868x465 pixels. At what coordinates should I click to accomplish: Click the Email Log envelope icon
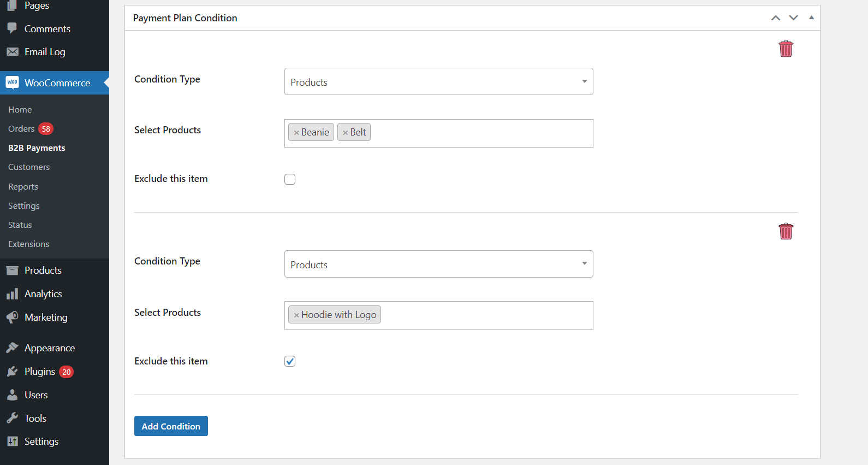(13, 51)
